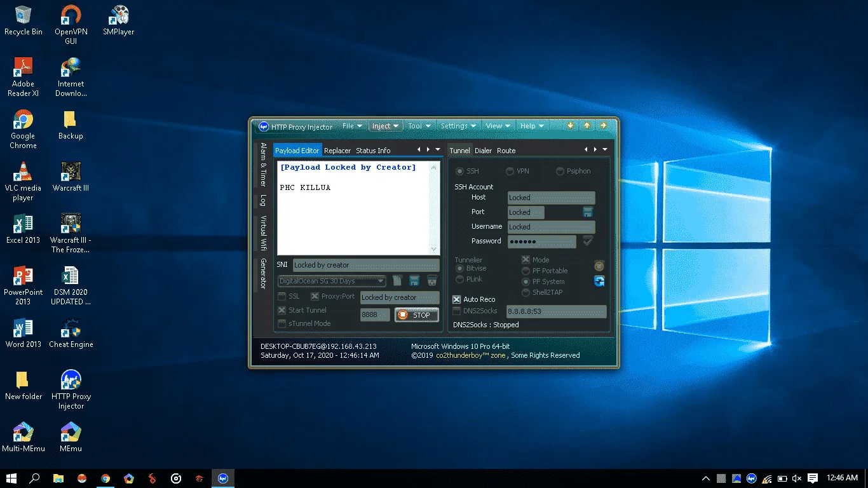Click HTTP Proxy Injector taskbar button
This screenshot has width=868, height=488.
[223, 478]
